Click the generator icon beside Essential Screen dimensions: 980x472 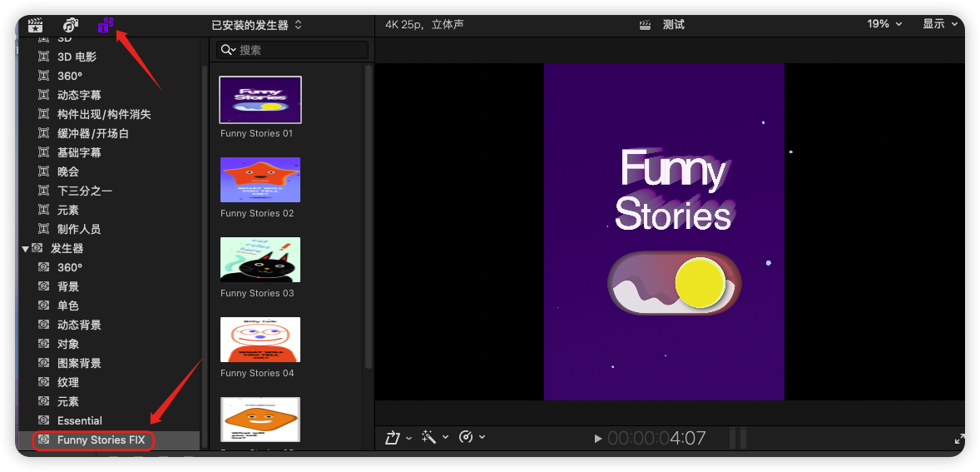pos(43,420)
